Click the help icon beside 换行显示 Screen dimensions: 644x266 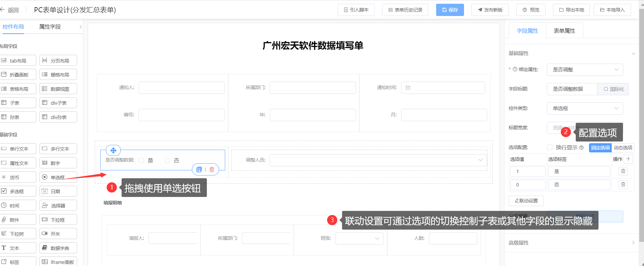point(582,148)
